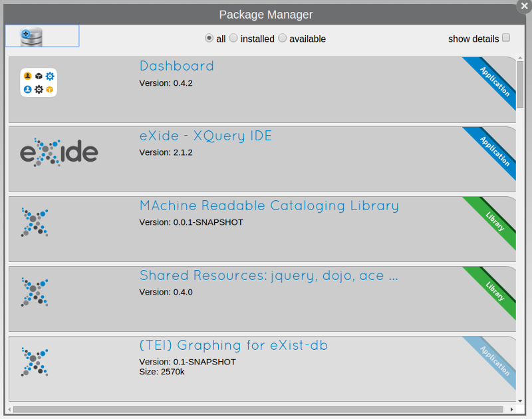
Task: Click the vertical scrollbar thumb
Action: coord(520,84)
